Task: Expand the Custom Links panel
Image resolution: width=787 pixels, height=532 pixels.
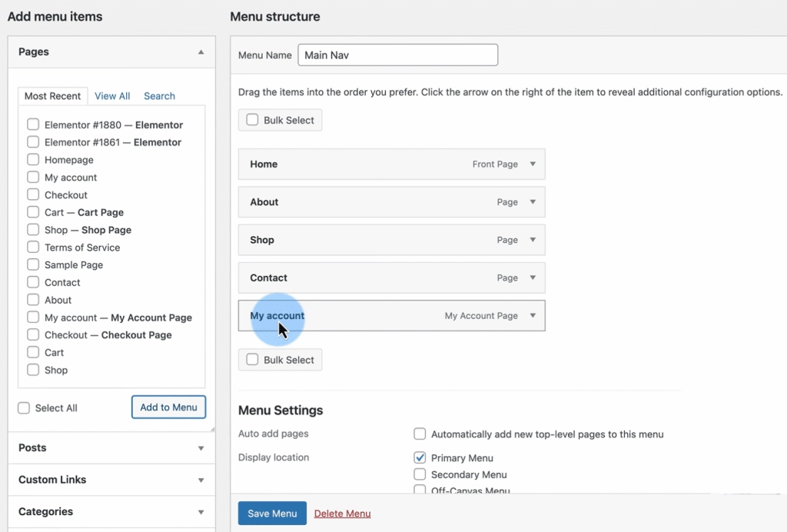Action: coord(201,480)
